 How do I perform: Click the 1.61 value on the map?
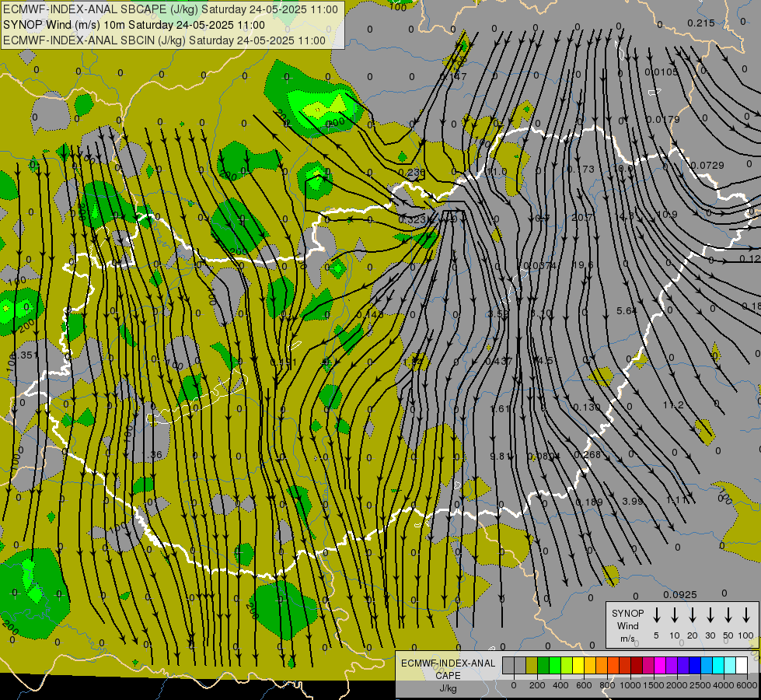click(x=500, y=408)
